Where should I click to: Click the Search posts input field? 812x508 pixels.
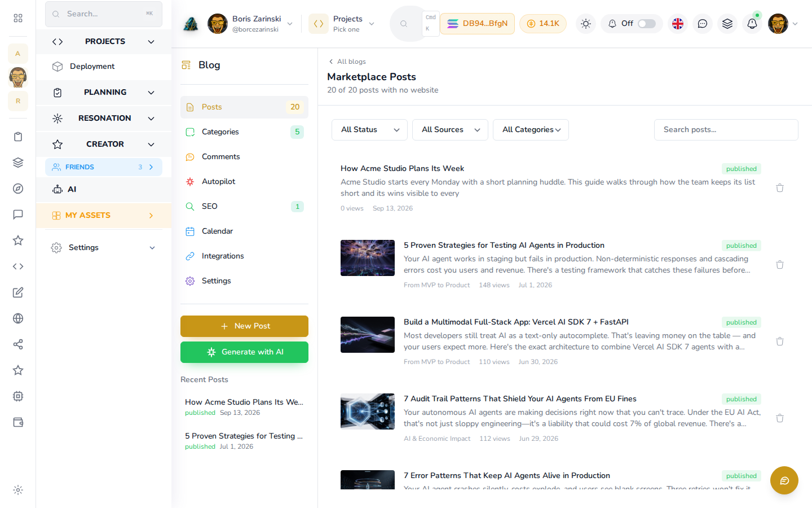coord(726,130)
